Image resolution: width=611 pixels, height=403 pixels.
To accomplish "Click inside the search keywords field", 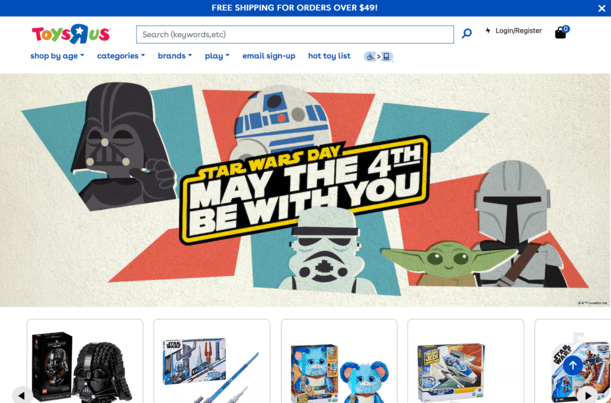I will pos(295,34).
